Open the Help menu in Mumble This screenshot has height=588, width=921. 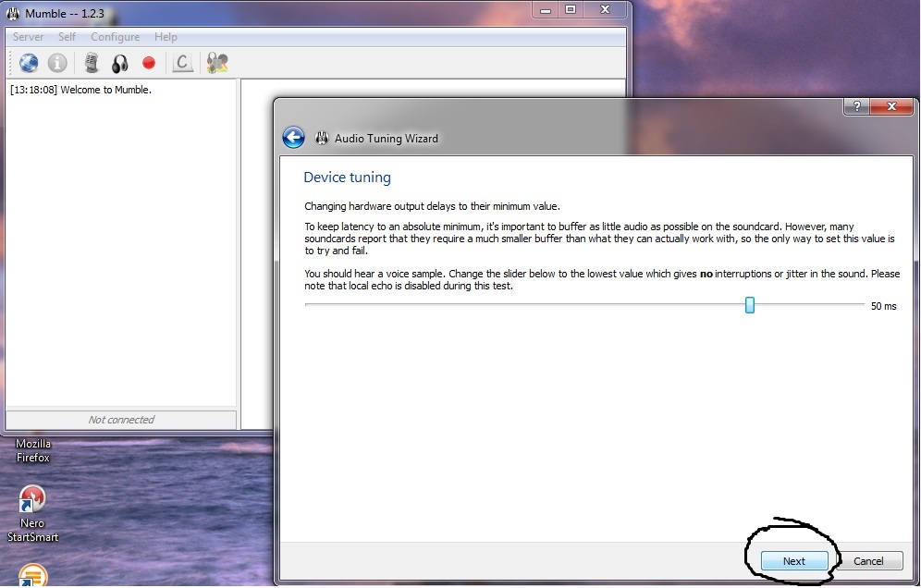(166, 36)
